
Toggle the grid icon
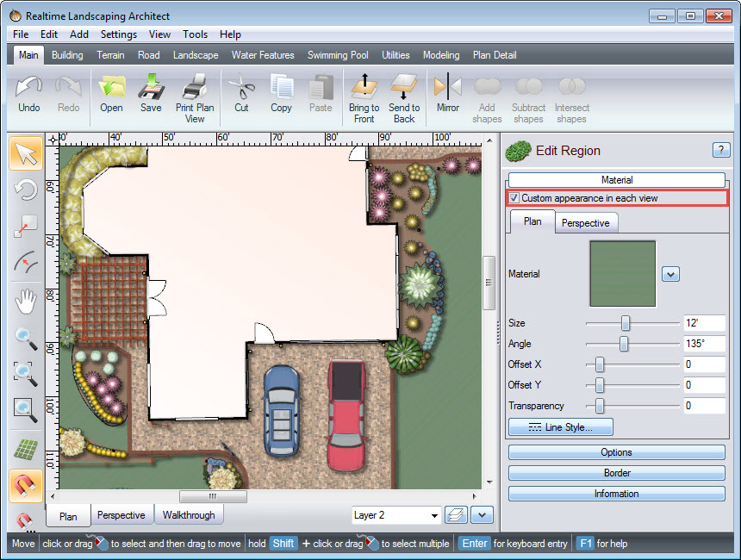[x=26, y=450]
